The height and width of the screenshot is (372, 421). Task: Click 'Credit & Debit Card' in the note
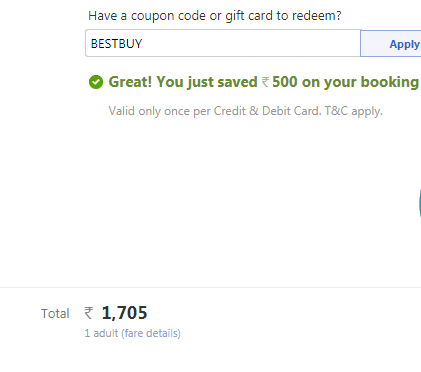(x=267, y=111)
